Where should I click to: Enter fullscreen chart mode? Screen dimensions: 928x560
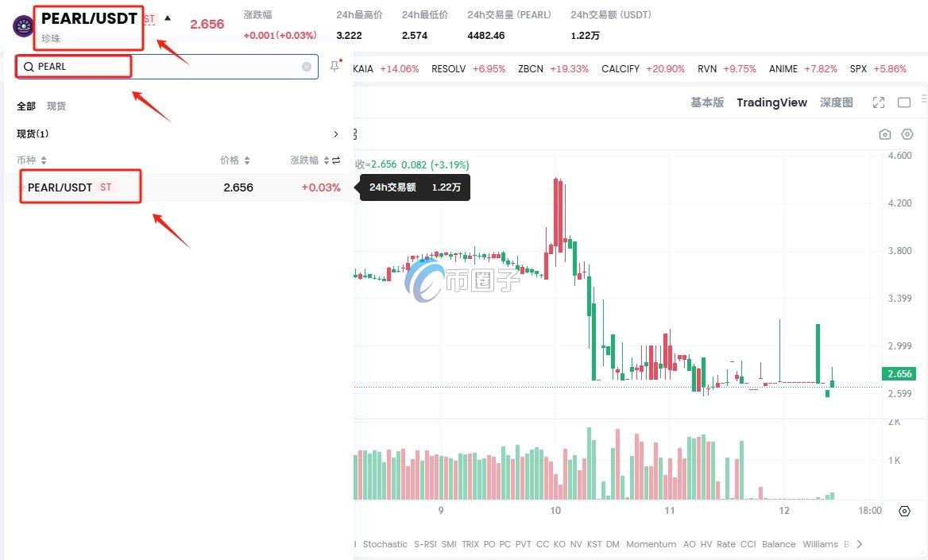[x=878, y=102]
